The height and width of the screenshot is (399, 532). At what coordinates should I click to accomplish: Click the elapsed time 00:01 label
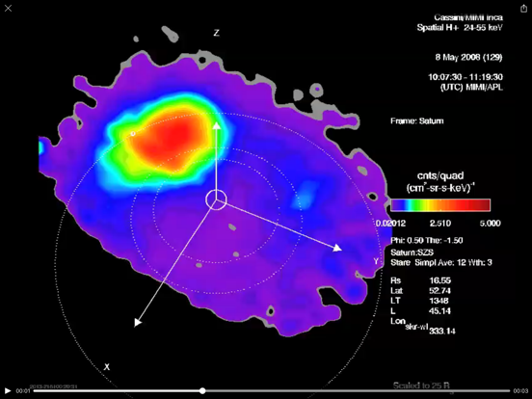(x=23, y=391)
